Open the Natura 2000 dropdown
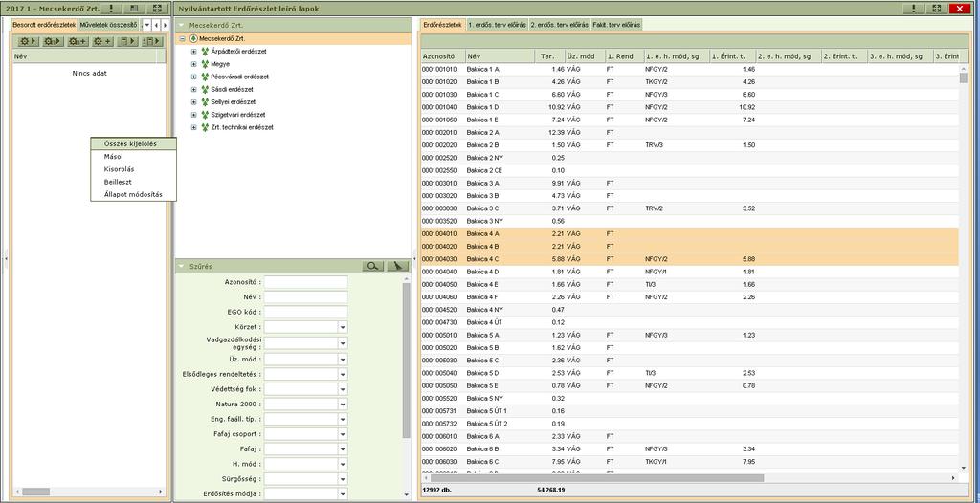 point(343,405)
